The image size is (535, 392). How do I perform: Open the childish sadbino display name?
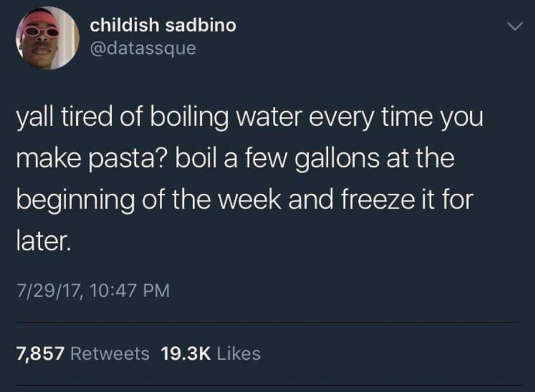point(163,25)
